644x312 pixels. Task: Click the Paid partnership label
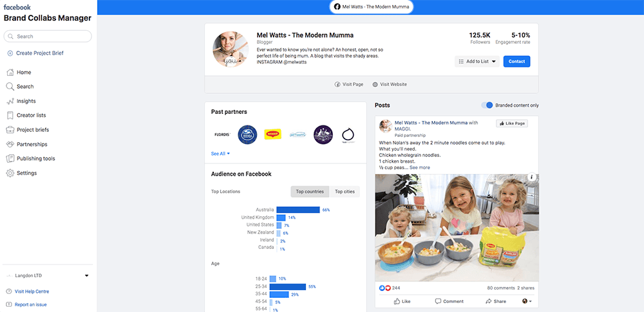(x=410, y=136)
